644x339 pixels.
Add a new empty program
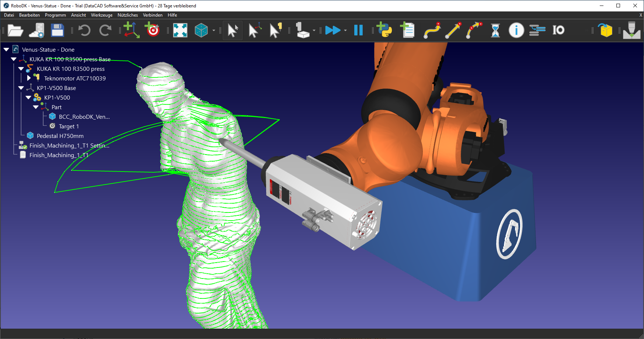click(x=407, y=30)
